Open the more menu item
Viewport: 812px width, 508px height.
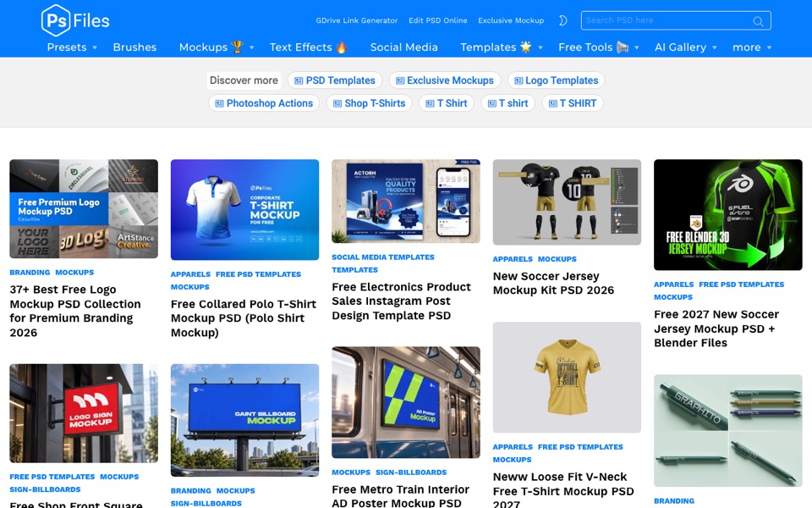(x=746, y=47)
